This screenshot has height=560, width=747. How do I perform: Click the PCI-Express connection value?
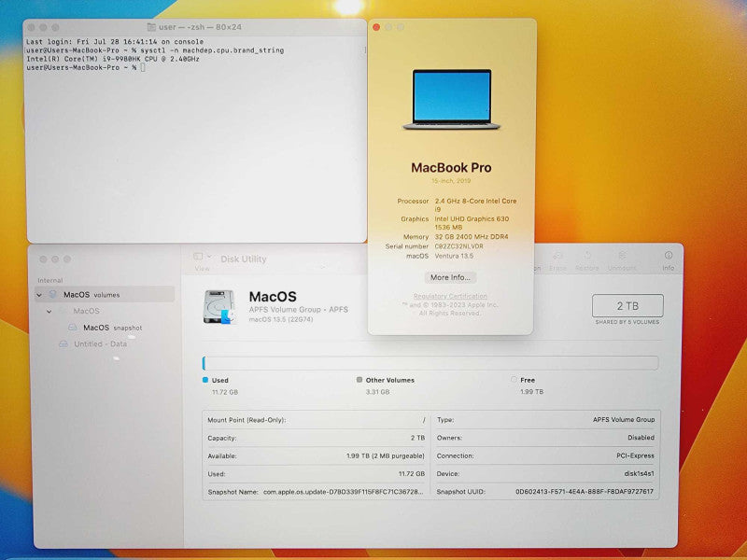[x=635, y=455]
